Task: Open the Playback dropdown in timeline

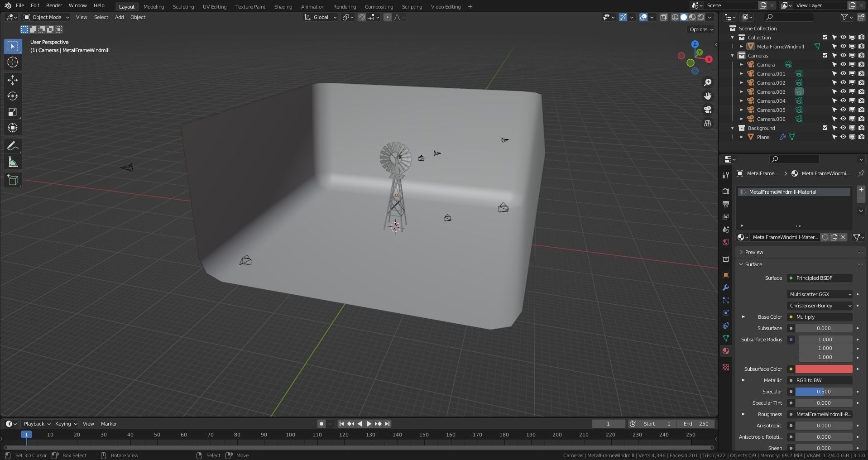Action: pyautogui.click(x=36, y=424)
